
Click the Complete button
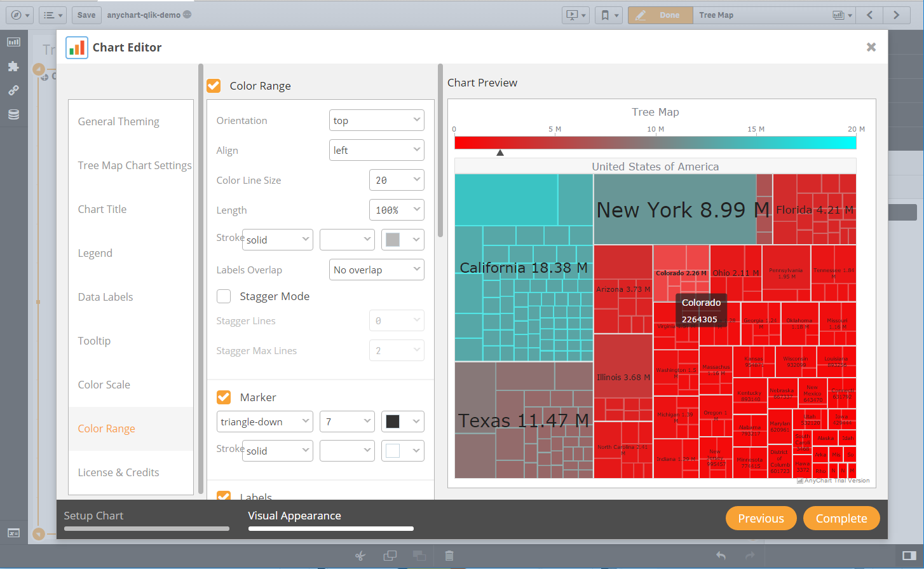[x=841, y=518]
